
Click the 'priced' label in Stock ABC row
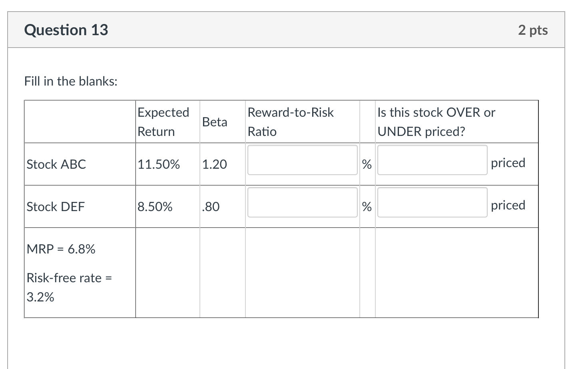[x=508, y=163]
